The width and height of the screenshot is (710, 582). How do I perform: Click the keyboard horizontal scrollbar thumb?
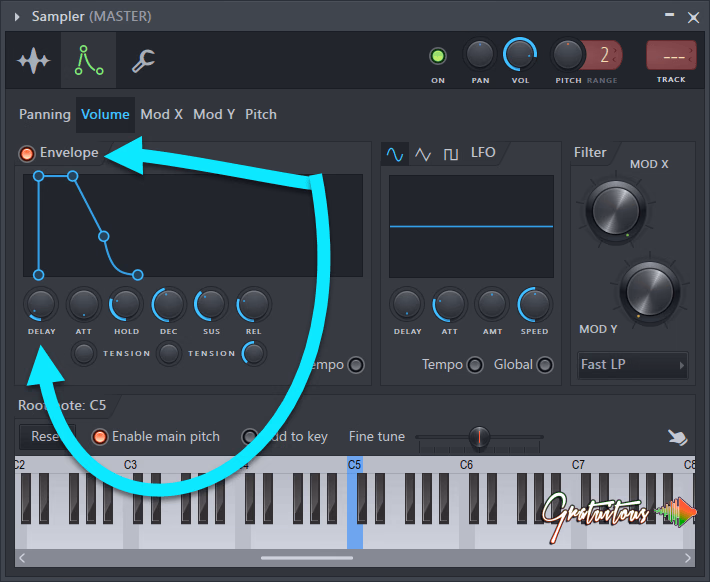[307, 558]
